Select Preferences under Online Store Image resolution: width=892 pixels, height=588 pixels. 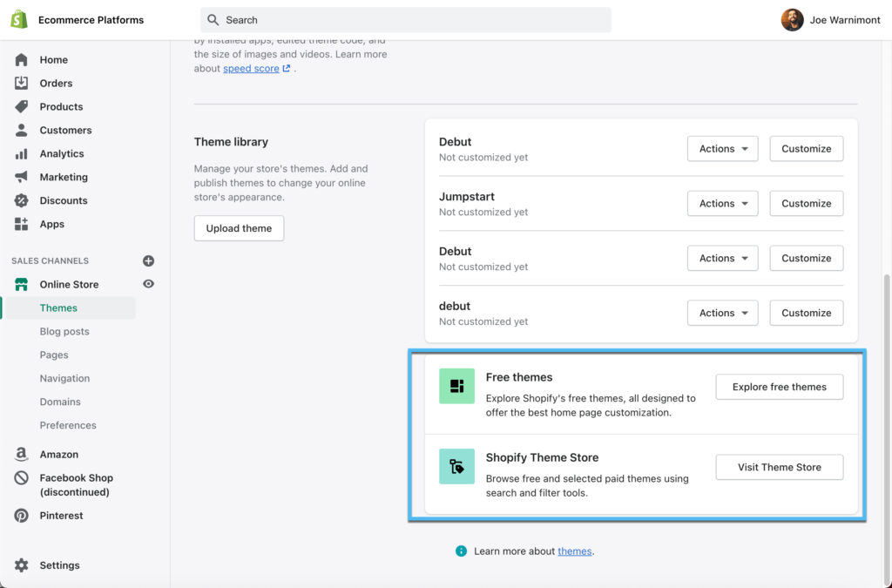[x=68, y=425]
